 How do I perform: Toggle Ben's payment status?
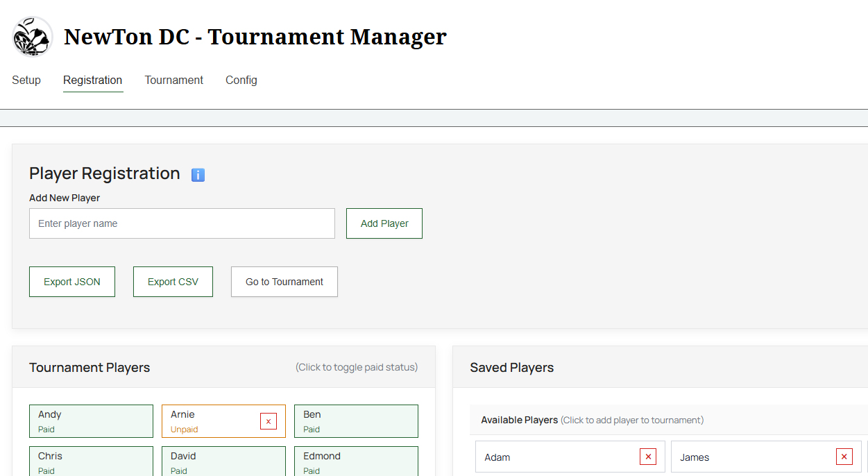356,420
